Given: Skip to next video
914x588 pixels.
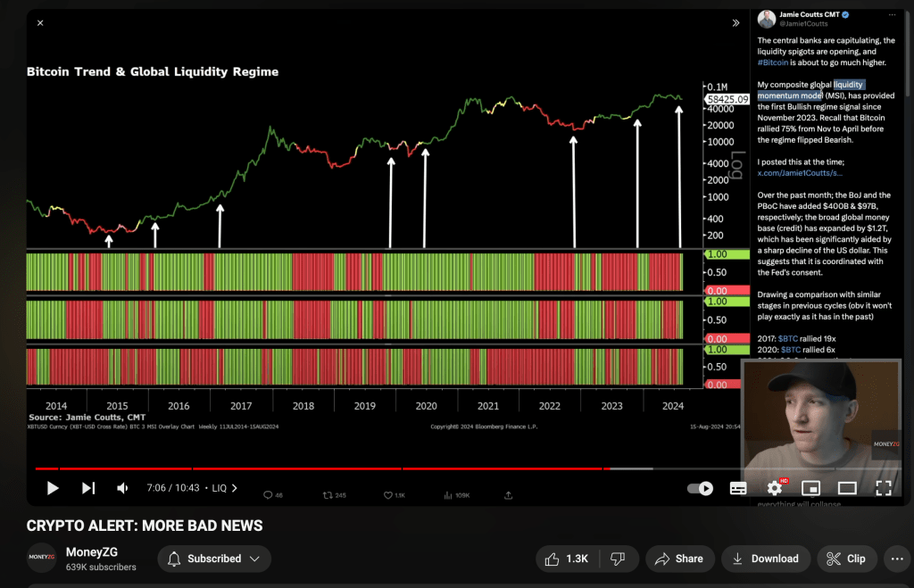Looking at the screenshot, I should (x=88, y=488).
